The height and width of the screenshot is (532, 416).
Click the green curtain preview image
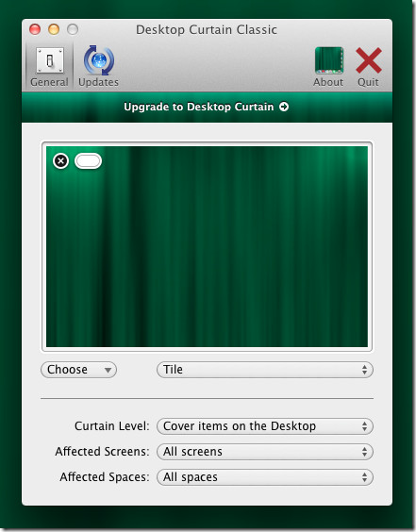pyautogui.click(x=207, y=246)
